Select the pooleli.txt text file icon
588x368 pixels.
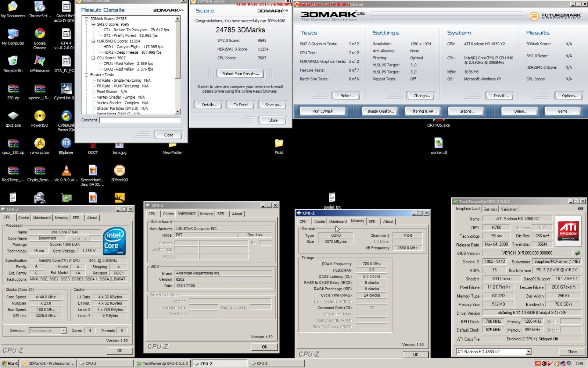[x=332, y=201]
